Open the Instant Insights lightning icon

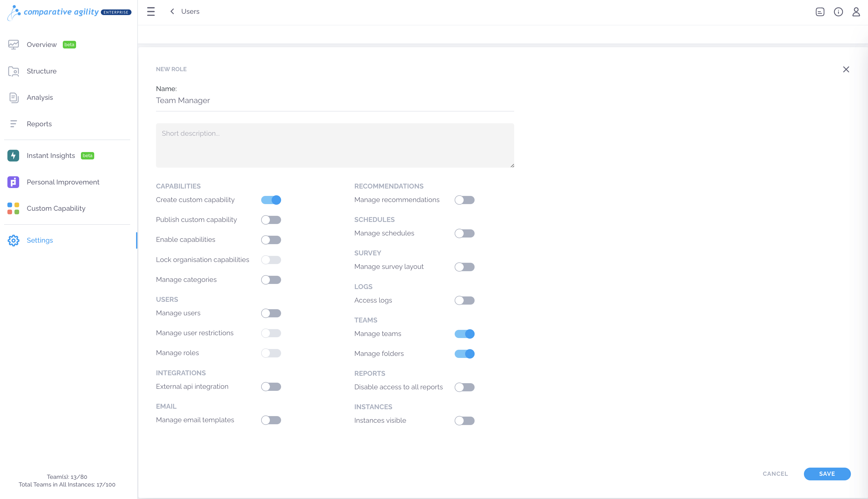pos(13,156)
